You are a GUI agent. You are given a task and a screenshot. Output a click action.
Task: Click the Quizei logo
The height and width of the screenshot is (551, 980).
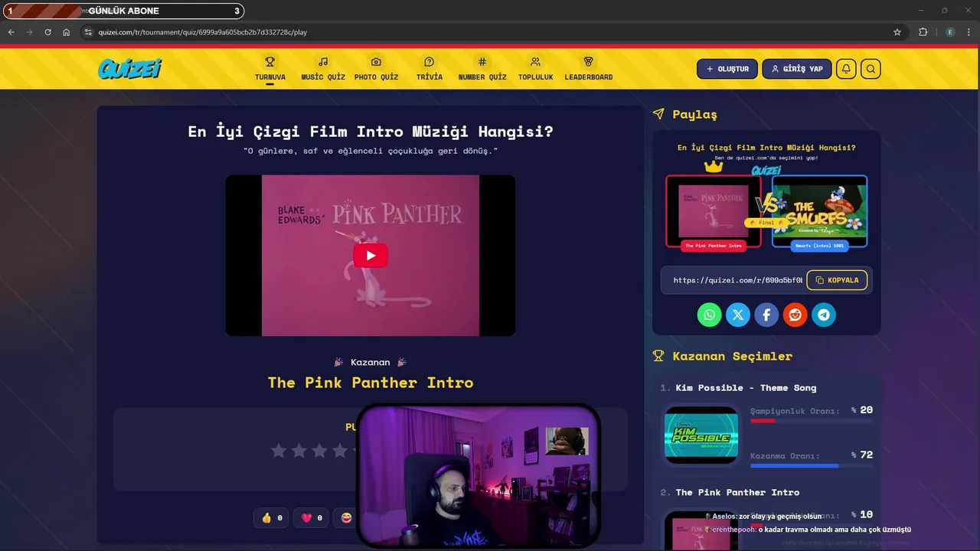129,69
